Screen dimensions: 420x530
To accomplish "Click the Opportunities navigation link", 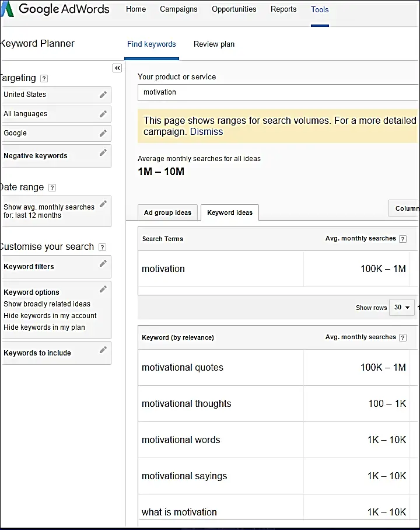I will (x=234, y=9).
